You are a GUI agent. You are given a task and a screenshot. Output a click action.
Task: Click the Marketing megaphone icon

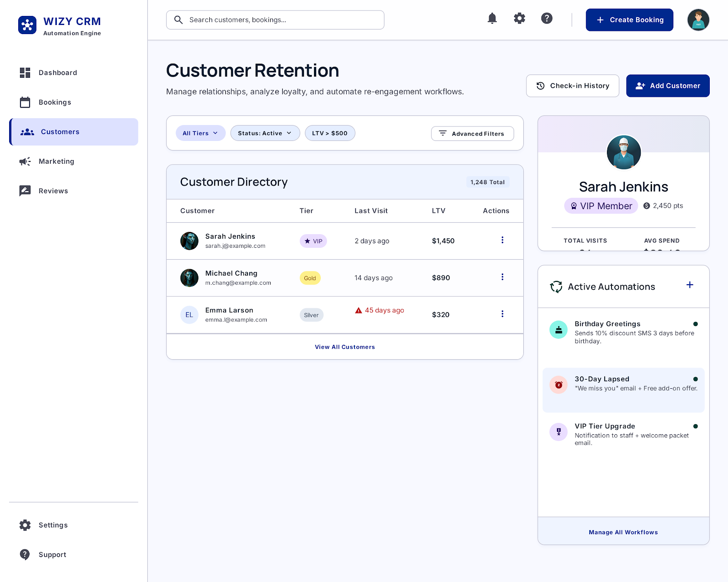pyautogui.click(x=25, y=161)
